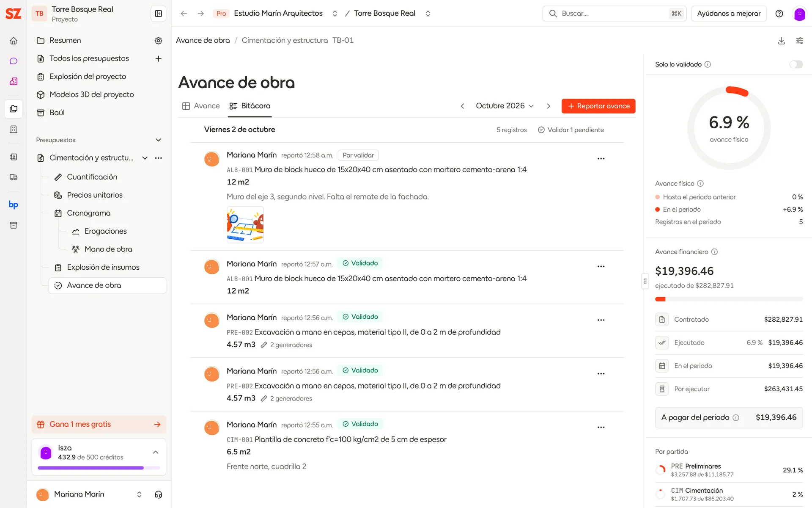The height and width of the screenshot is (508, 812).
Task: Go to next month arrow
Action: [x=548, y=106]
